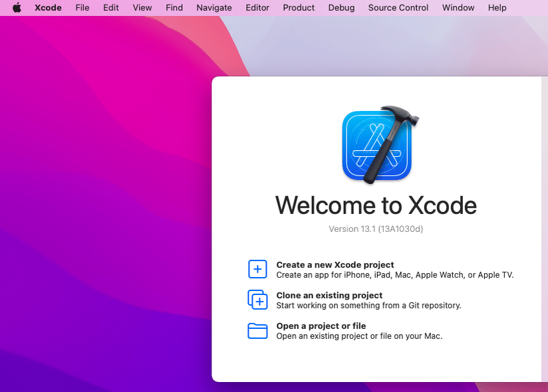Open the Source Control menu
This screenshot has width=548, height=392.
pos(398,7)
